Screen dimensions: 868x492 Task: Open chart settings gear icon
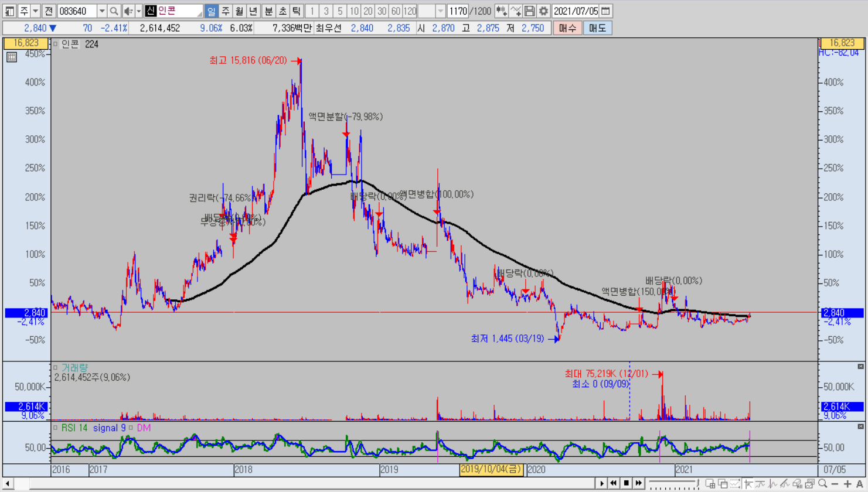[543, 11]
